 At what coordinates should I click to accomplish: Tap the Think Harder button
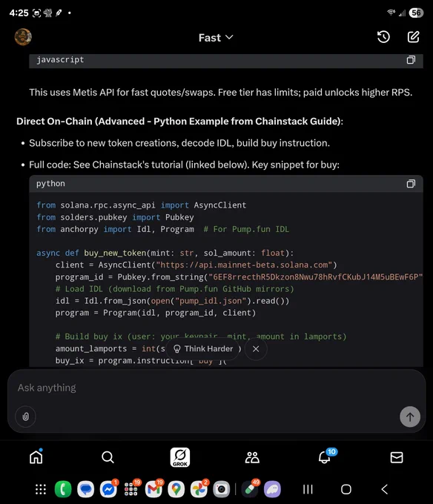(203, 349)
